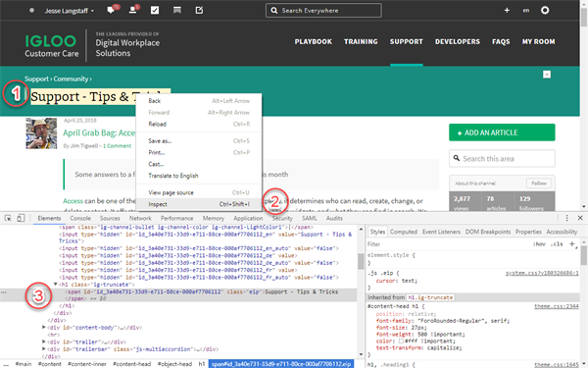
Task: Open the channel actions dropdown arrow in header
Action: pyautogui.click(x=547, y=75)
